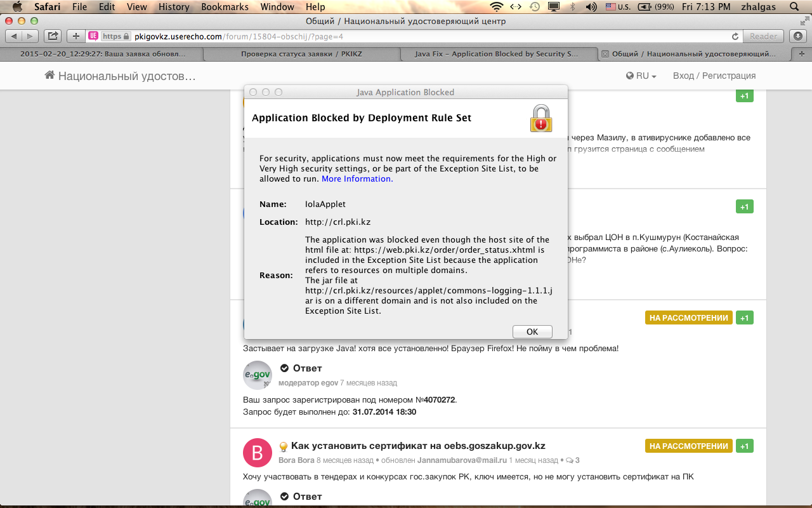Click the lightbulb idea icon on oebs post
This screenshot has height=508, width=812.
click(x=284, y=446)
